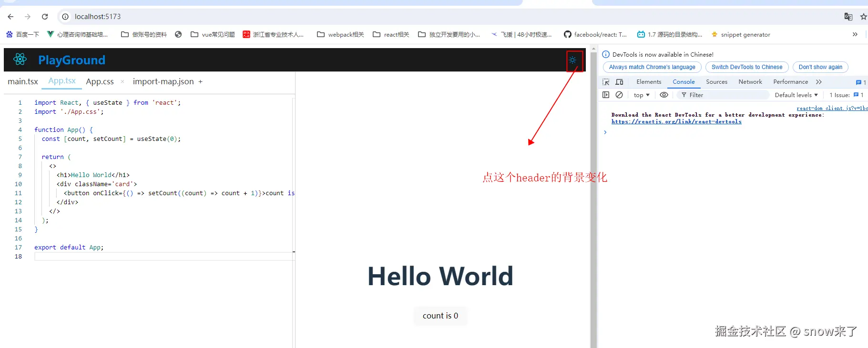Open the 'Default levels' dropdown

796,95
